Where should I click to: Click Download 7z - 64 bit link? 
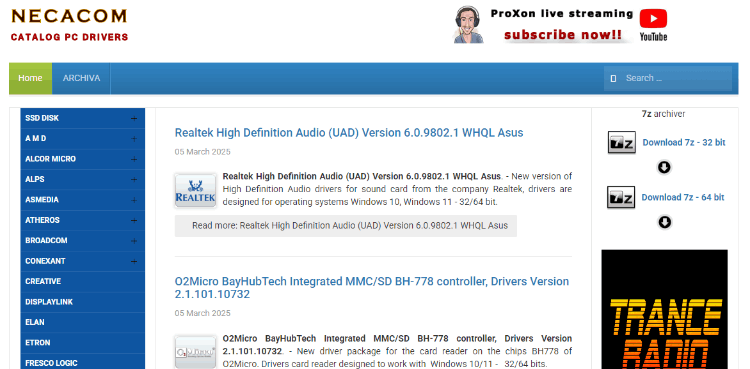click(x=683, y=197)
